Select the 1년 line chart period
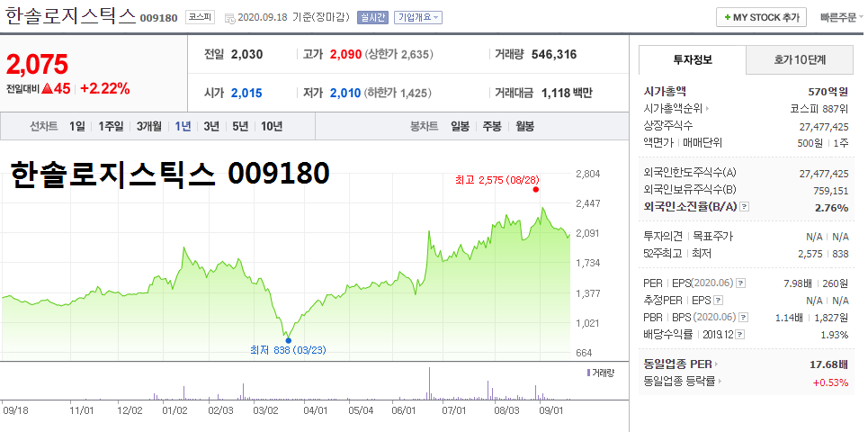The image size is (868, 432). tap(183, 126)
